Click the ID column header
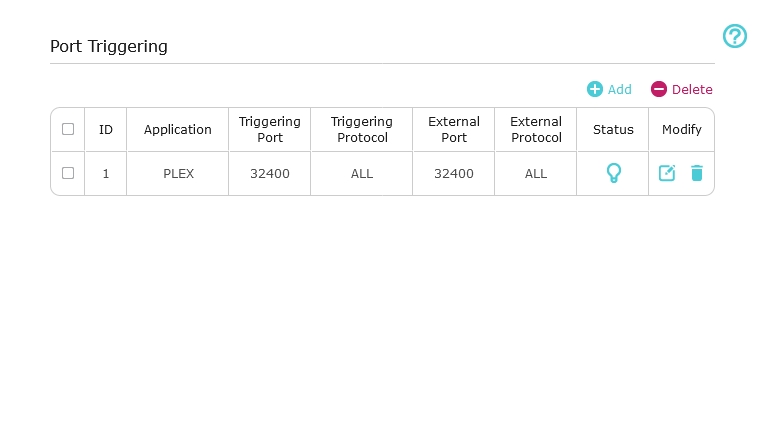The height and width of the screenshot is (435, 765). [x=106, y=129]
